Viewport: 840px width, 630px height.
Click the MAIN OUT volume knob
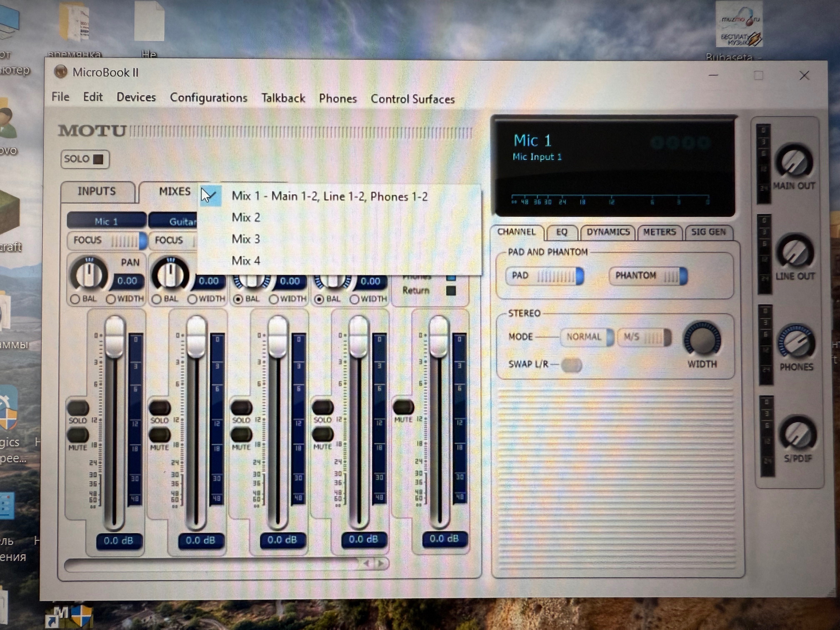(794, 162)
